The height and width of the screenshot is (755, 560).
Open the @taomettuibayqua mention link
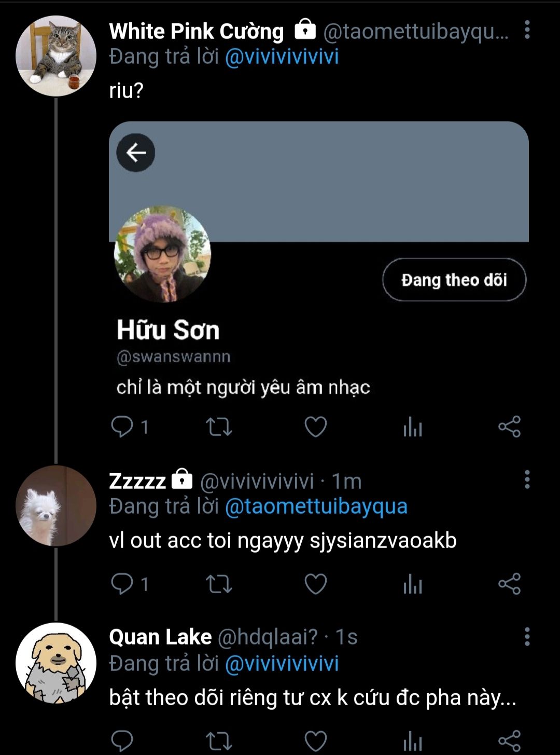pyautogui.click(x=316, y=506)
